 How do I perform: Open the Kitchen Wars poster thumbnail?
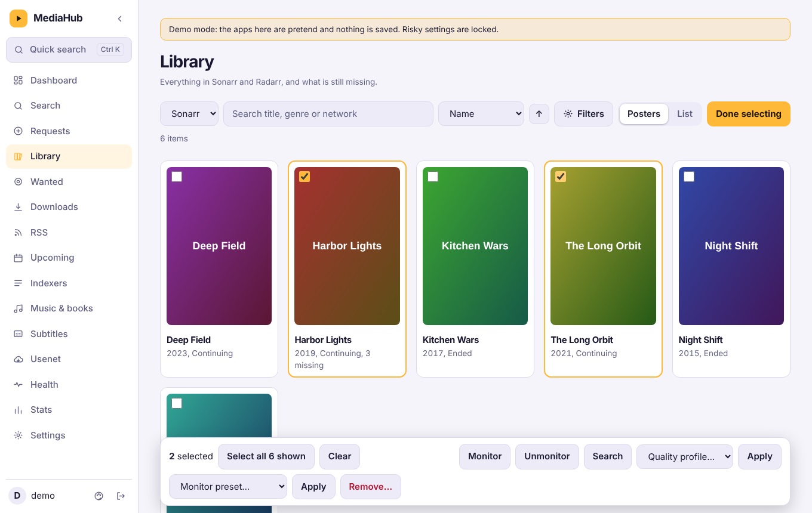tap(475, 246)
